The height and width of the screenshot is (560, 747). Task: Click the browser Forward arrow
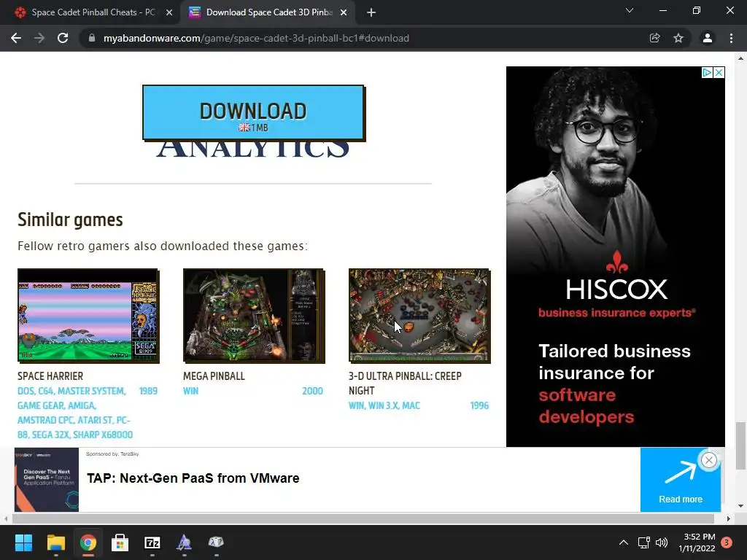(x=39, y=38)
